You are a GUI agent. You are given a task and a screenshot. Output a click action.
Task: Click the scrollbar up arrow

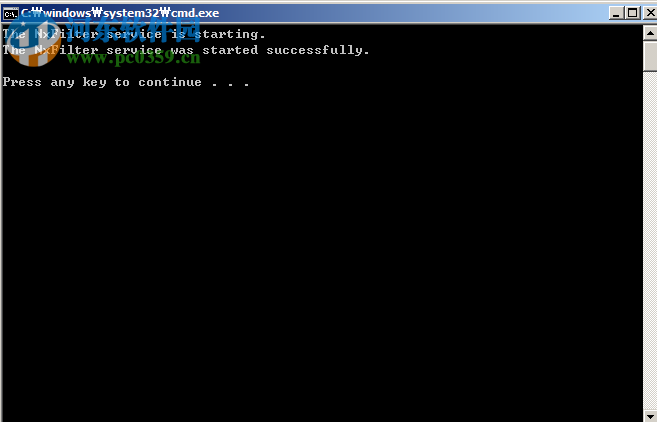[650, 33]
